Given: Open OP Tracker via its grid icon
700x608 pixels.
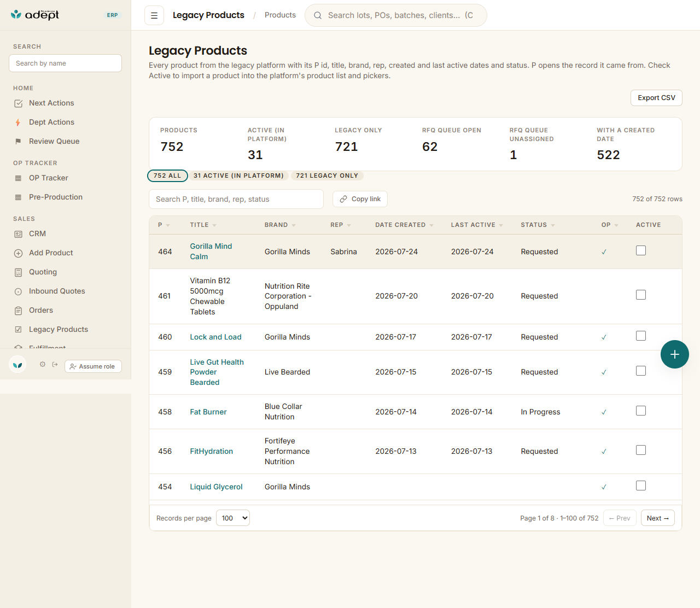Looking at the screenshot, I should (x=18, y=178).
